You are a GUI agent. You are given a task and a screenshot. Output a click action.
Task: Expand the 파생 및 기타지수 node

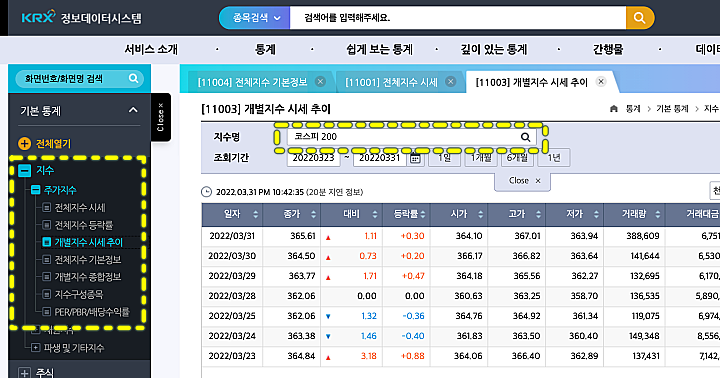point(35,348)
